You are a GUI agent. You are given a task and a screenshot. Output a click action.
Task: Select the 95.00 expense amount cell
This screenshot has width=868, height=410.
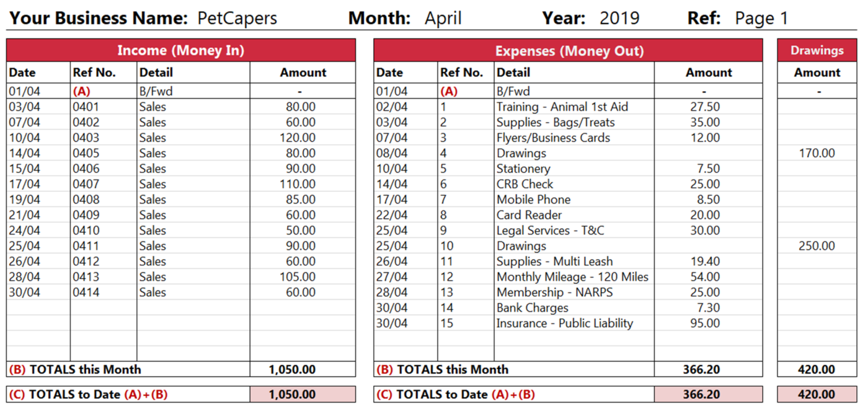point(705,323)
